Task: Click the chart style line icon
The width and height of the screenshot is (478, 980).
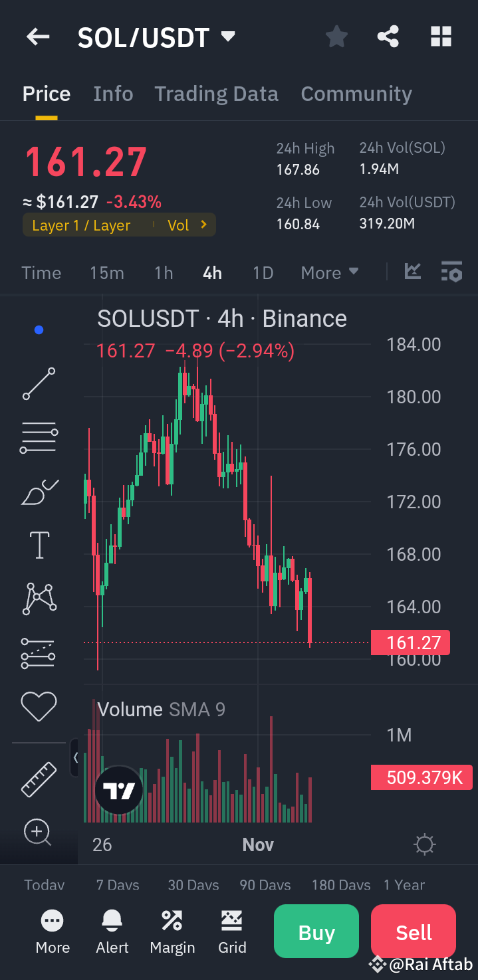Action: (412, 271)
